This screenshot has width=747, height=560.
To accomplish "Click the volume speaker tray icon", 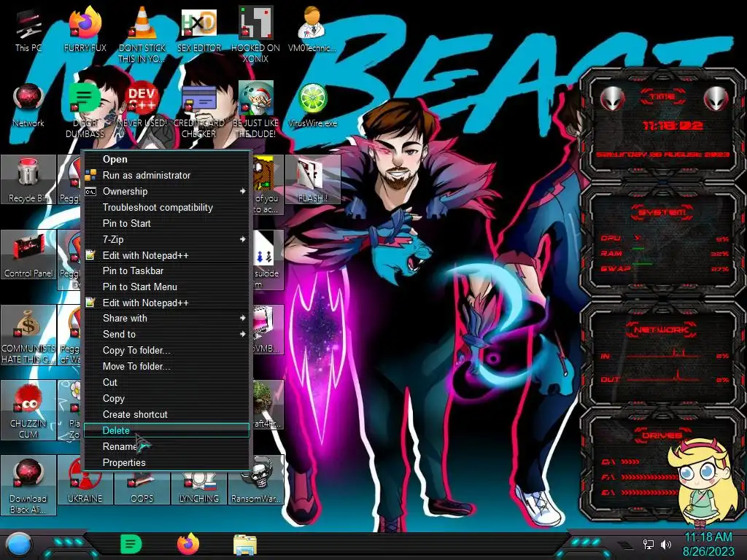I will (x=666, y=544).
